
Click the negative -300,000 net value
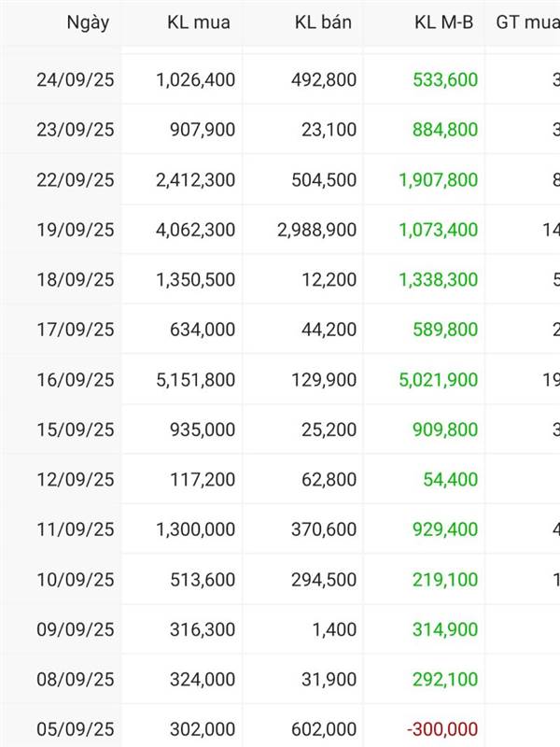pyautogui.click(x=441, y=729)
